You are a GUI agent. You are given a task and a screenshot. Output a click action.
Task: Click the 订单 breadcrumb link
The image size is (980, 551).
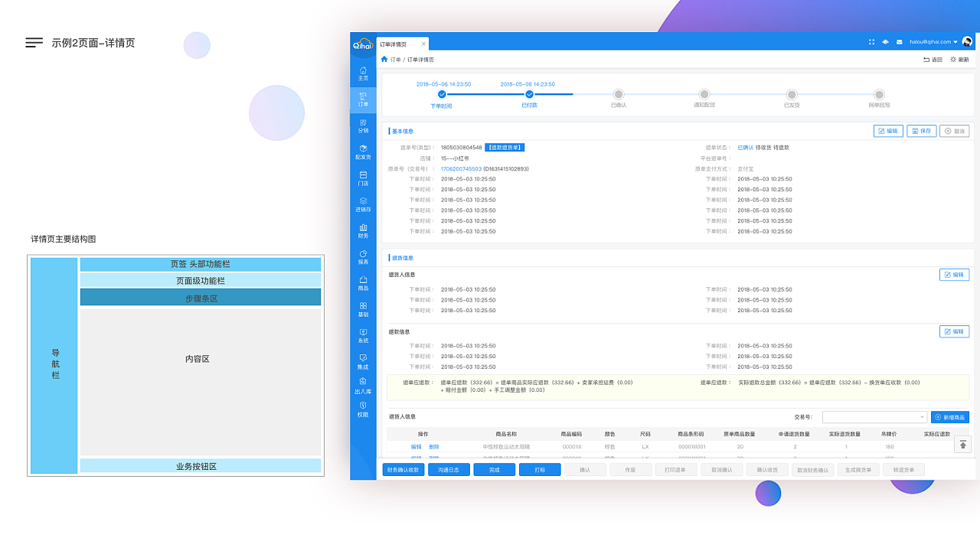[396, 60]
